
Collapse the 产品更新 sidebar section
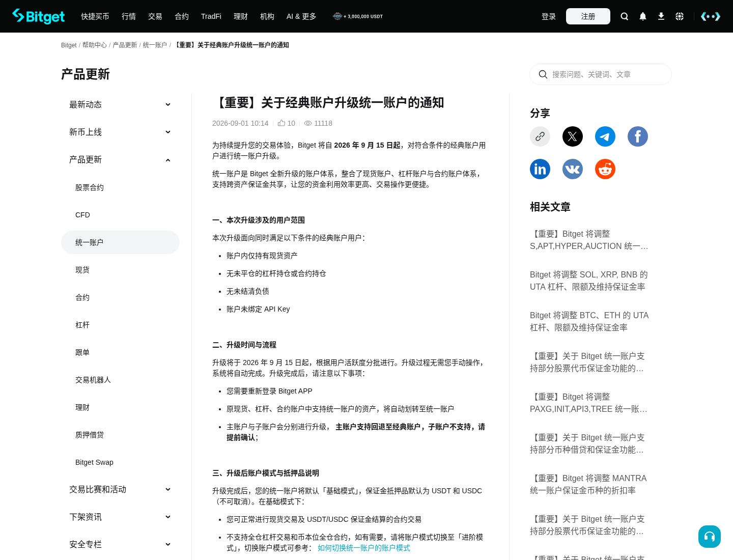(x=120, y=159)
